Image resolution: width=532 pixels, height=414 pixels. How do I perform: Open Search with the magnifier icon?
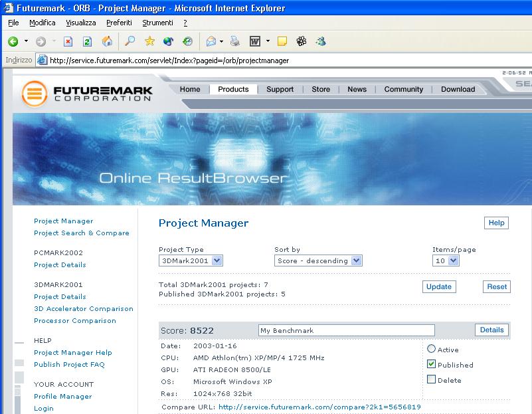[130, 41]
